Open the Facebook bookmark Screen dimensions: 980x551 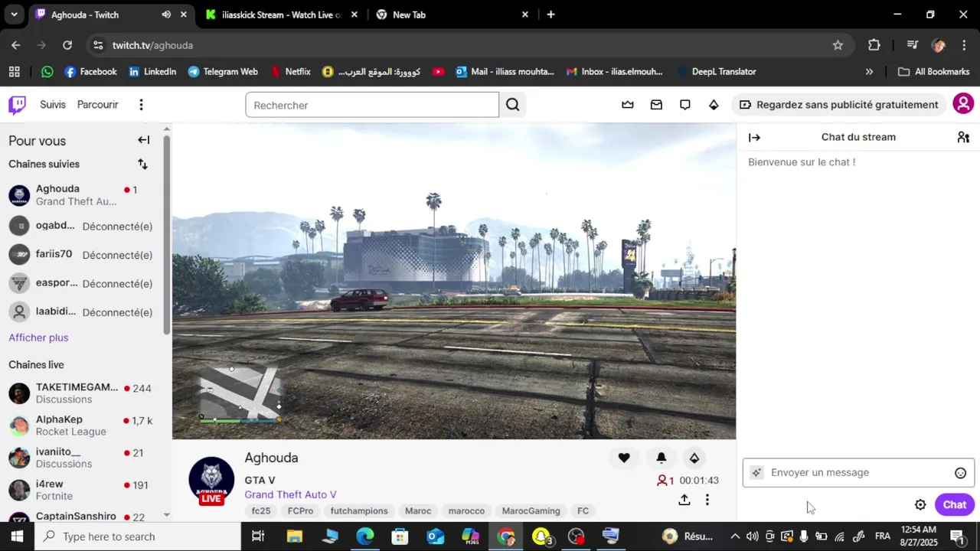point(90,71)
